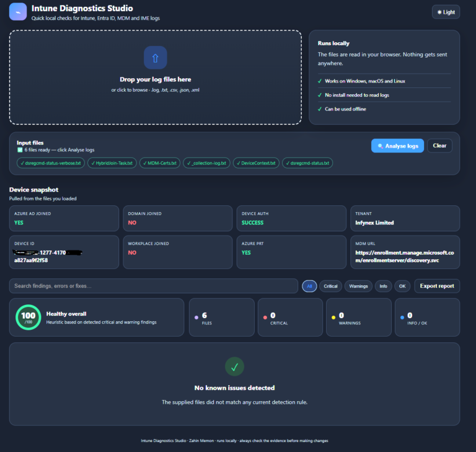Click the 100 health score ring
The height and width of the screenshot is (452, 476).
point(29,317)
